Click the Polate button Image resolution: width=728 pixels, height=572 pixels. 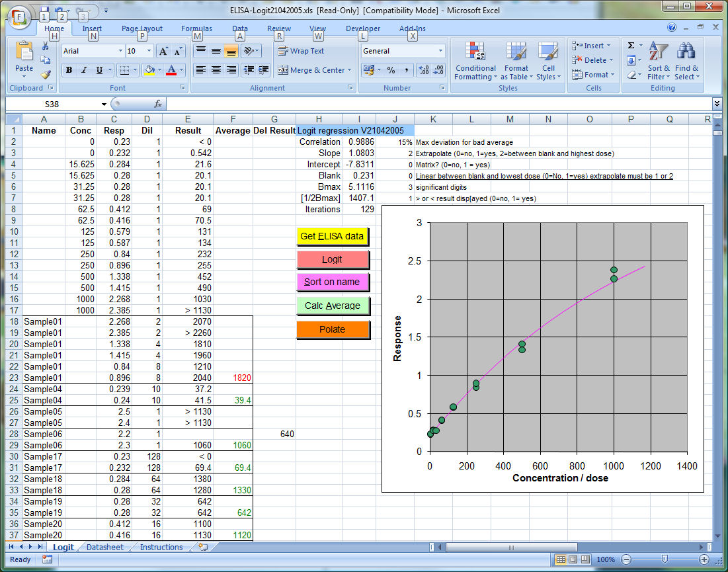coord(333,329)
